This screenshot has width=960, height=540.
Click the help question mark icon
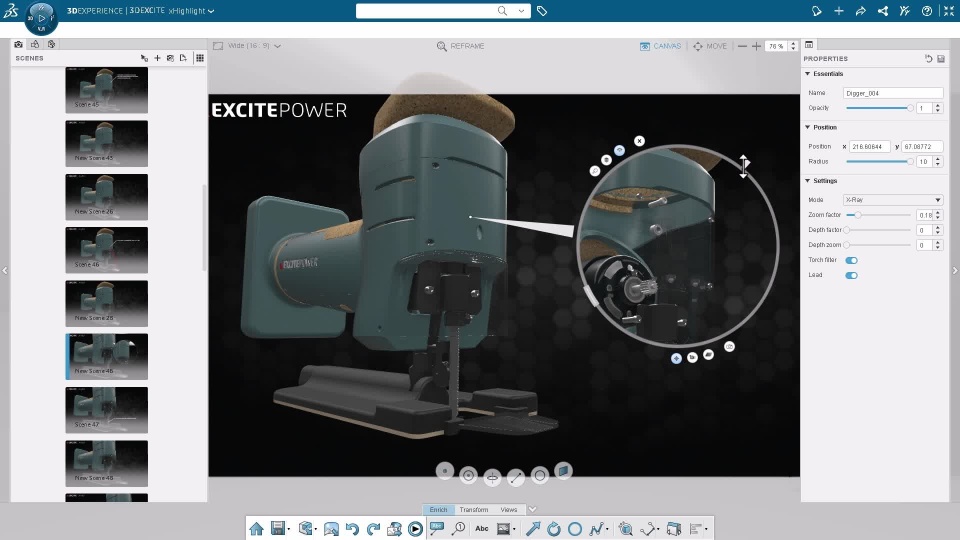pos(927,11)
